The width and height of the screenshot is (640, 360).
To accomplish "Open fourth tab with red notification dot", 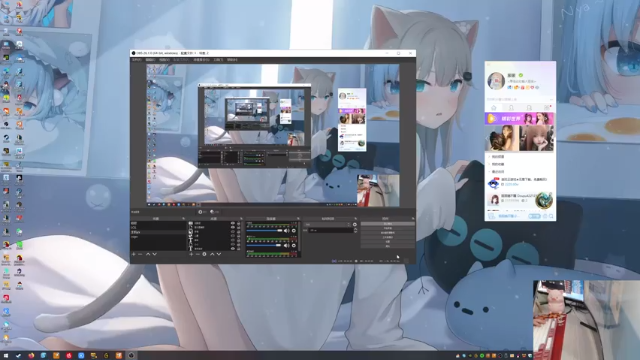I will pyautogui.click(x=547, y=108).
